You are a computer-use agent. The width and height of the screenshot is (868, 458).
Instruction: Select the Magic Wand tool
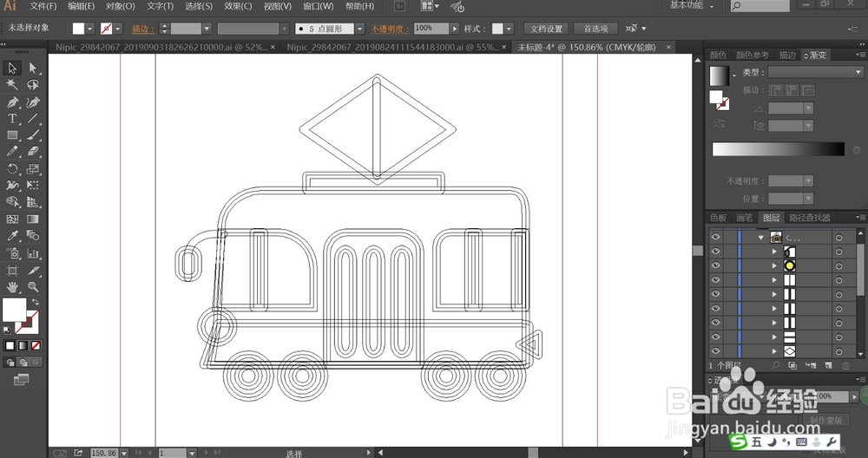pos(12,85)
